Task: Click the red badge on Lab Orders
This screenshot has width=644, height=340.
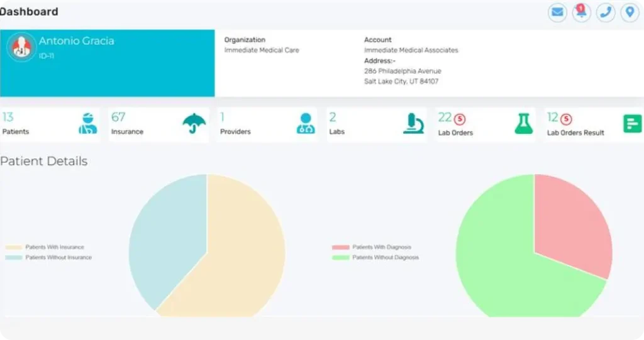Action: (460, 119)
